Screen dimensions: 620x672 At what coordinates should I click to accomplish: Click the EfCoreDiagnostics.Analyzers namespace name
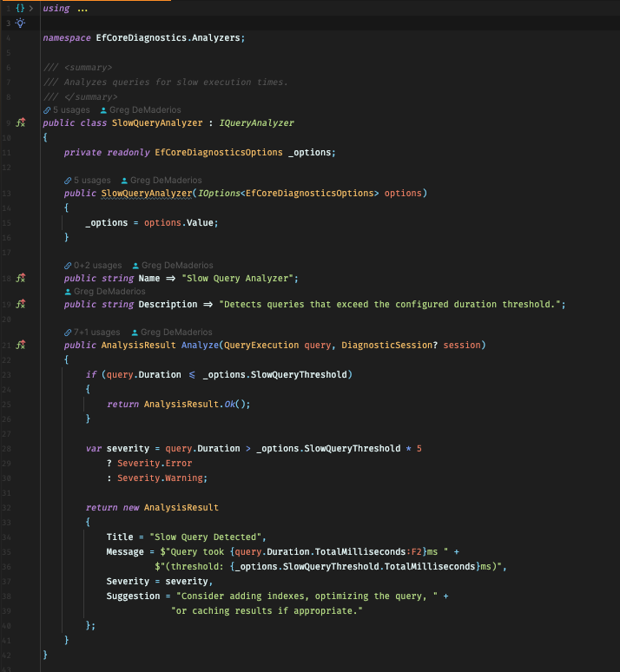pyautogui.click(x=168, y=37)
